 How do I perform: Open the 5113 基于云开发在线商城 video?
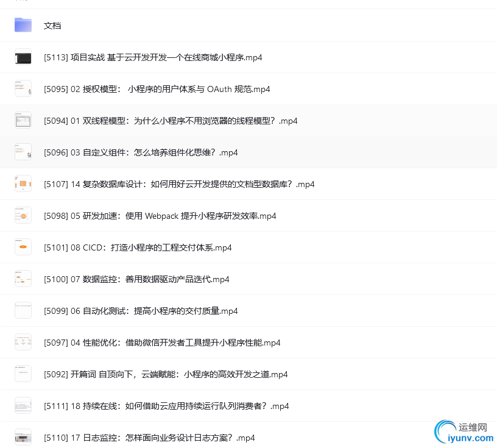(153, 57)
